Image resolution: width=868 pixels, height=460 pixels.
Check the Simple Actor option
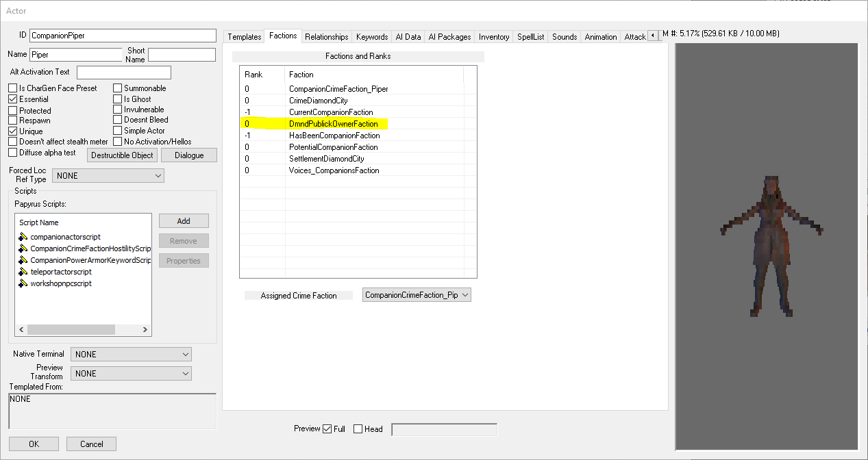pos(117,131)
